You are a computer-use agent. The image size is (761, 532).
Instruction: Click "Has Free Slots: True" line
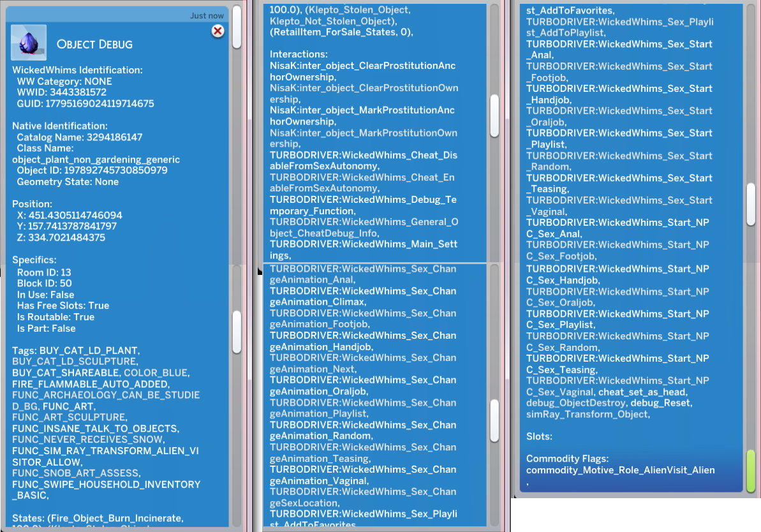click(x=63, y=306)
